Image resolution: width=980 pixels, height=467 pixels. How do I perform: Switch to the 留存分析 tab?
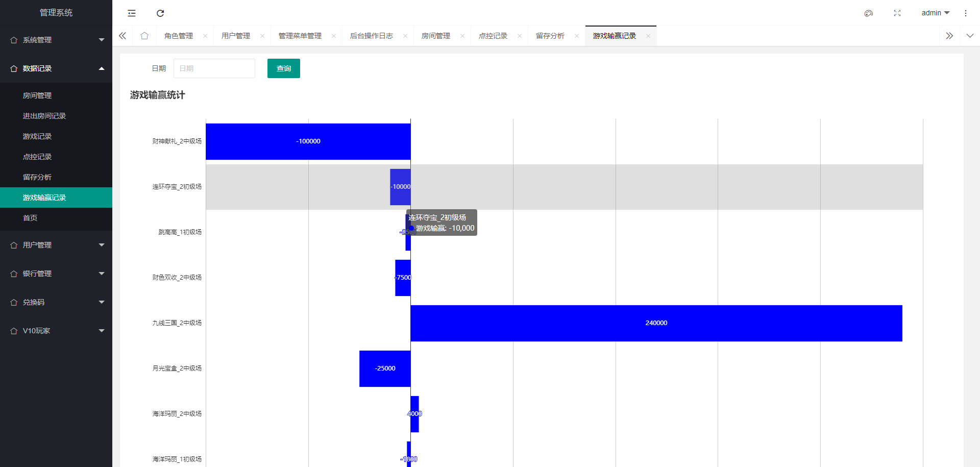pyautogui.click(x=550, y=36)
